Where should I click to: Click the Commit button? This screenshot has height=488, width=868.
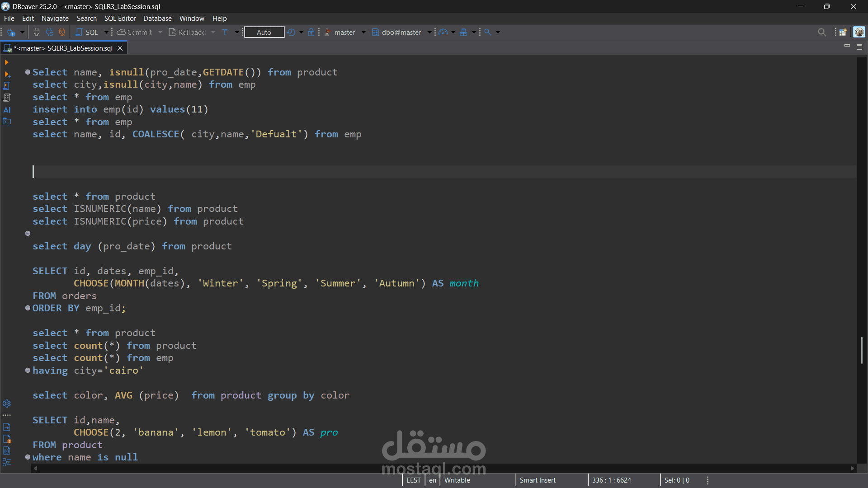click(x=134, y=33)
